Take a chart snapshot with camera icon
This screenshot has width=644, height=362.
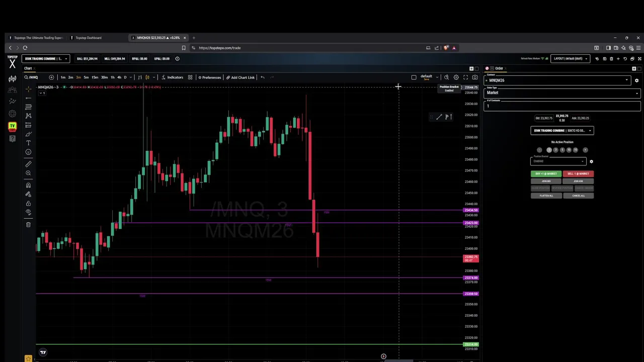[475, 77]
